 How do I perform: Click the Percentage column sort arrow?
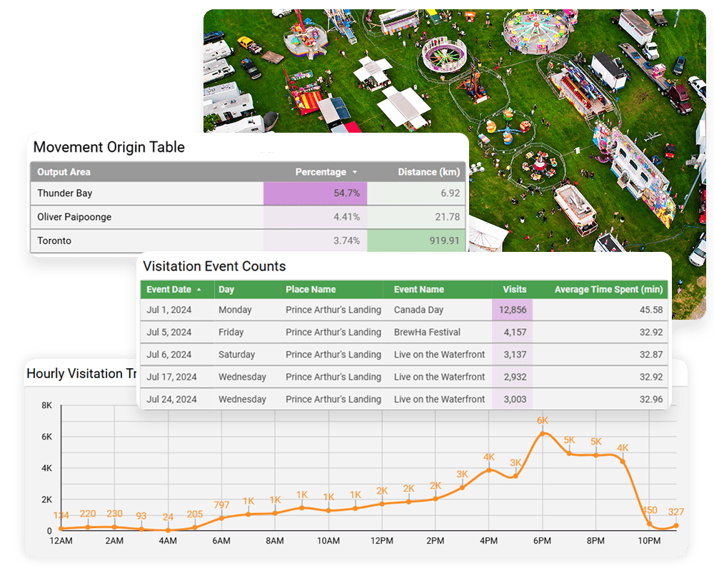pos(354,172)
